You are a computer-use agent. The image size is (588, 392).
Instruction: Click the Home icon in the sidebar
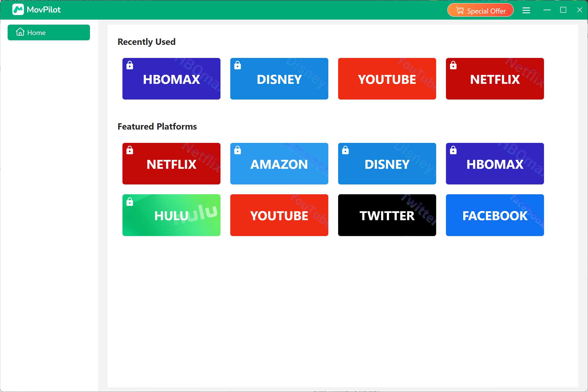click(20, 32)
